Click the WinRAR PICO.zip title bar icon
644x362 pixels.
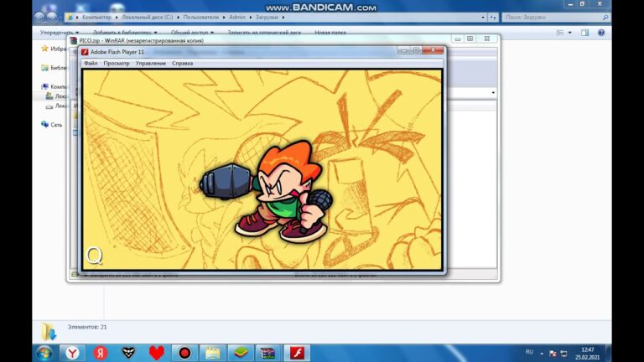[73, 40]
